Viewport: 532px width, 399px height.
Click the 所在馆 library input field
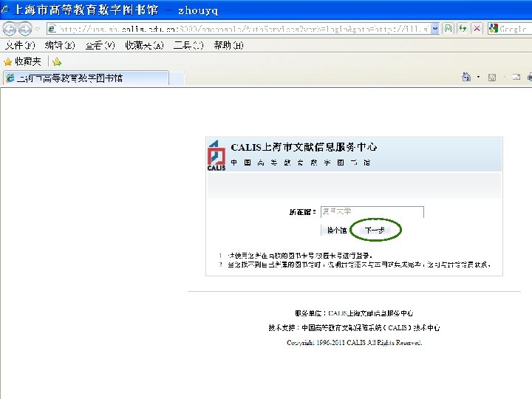click(x=372, y=212)
